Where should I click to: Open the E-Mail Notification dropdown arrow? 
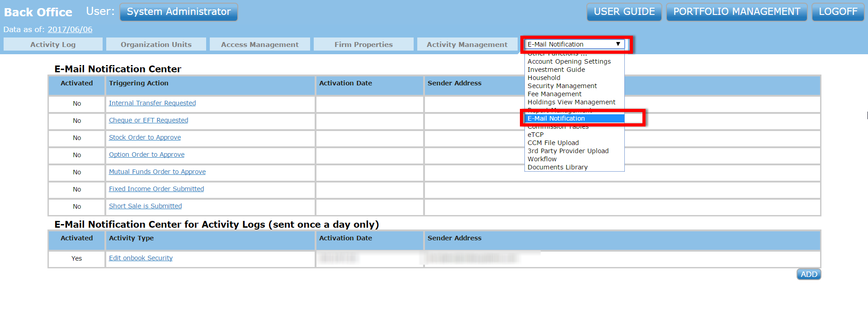pyautogui.click(x=618, y=44)
